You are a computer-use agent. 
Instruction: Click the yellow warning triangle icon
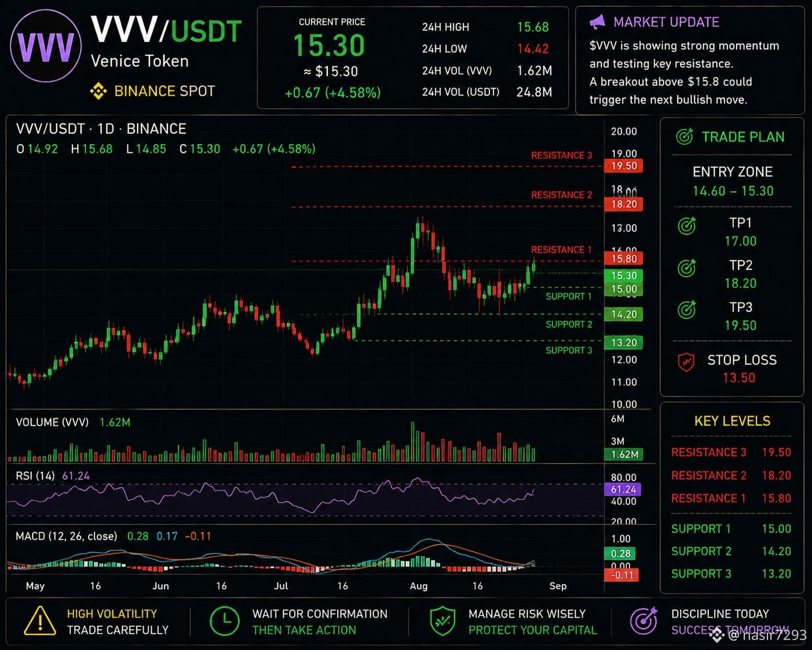[40, 621]
